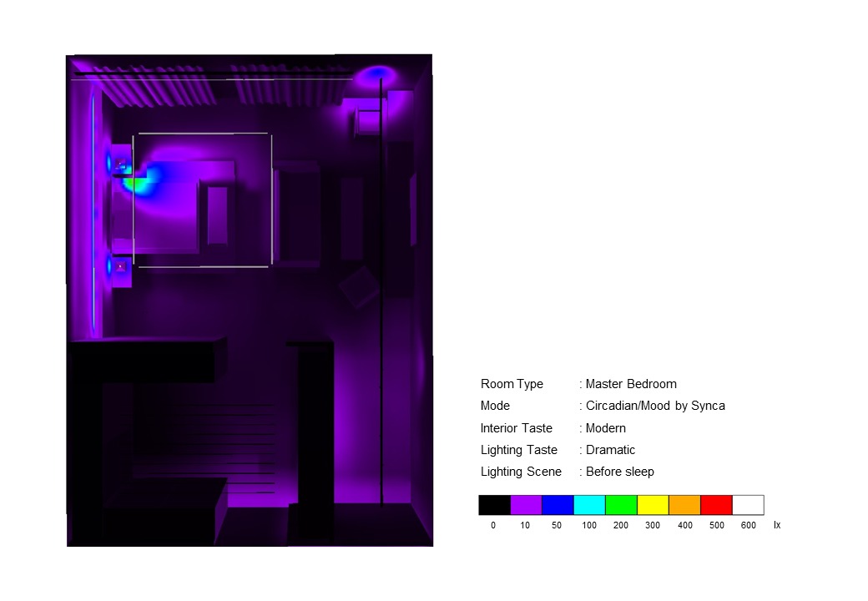
Task: Click the black 0 lx legend swatch
Action: pos(494,505)
